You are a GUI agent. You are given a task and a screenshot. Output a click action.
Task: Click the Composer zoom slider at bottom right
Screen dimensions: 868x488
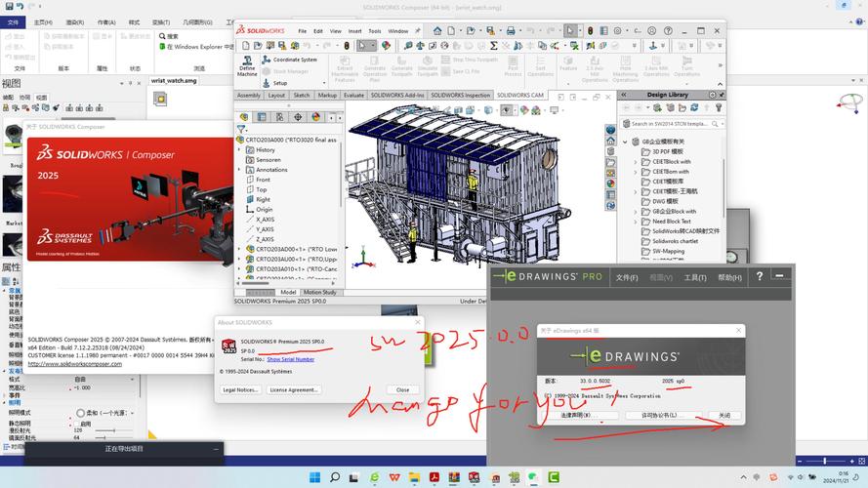pos(824,461)
